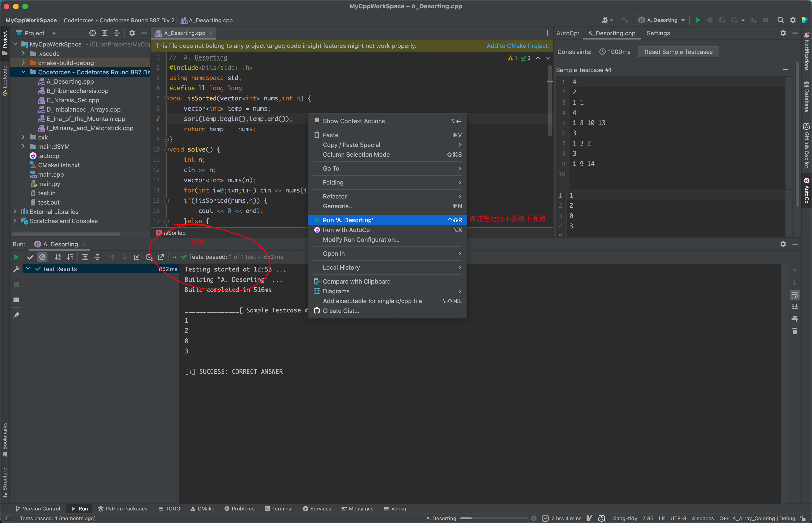
Task: Click the Add to CMake Project link
Action: pos(517,46)
